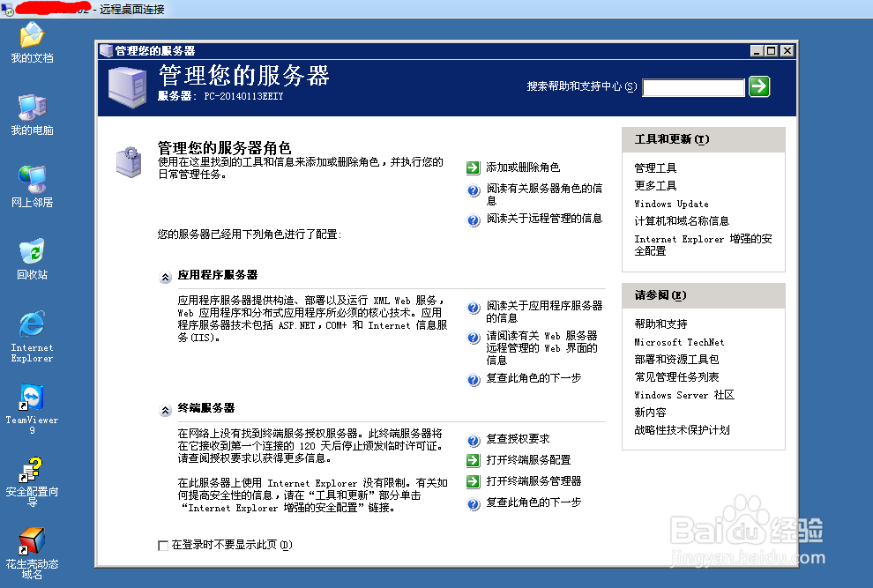Click the search submit arrow button
This screenshot has height=588, width=873.
758,87
